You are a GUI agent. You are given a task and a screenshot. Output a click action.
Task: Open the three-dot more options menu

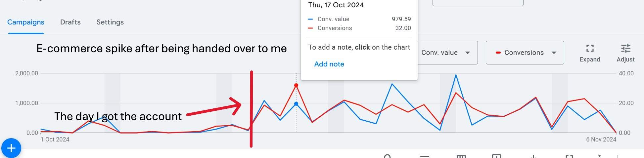599,156
